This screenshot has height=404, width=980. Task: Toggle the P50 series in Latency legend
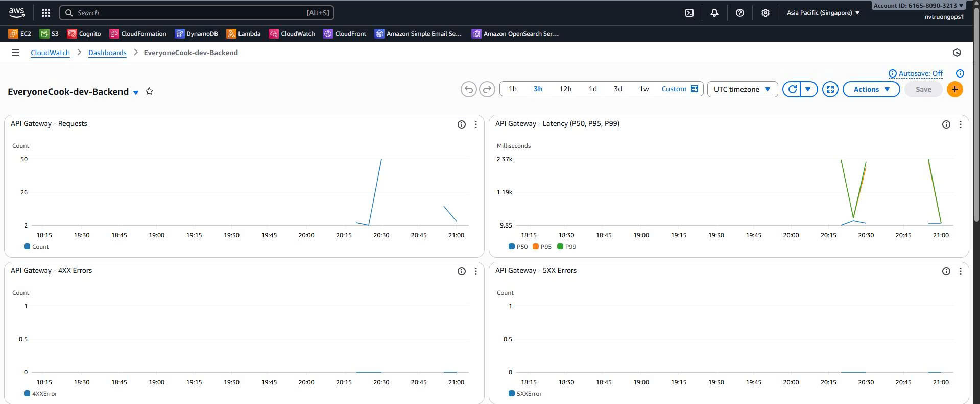tap(518, 247)
